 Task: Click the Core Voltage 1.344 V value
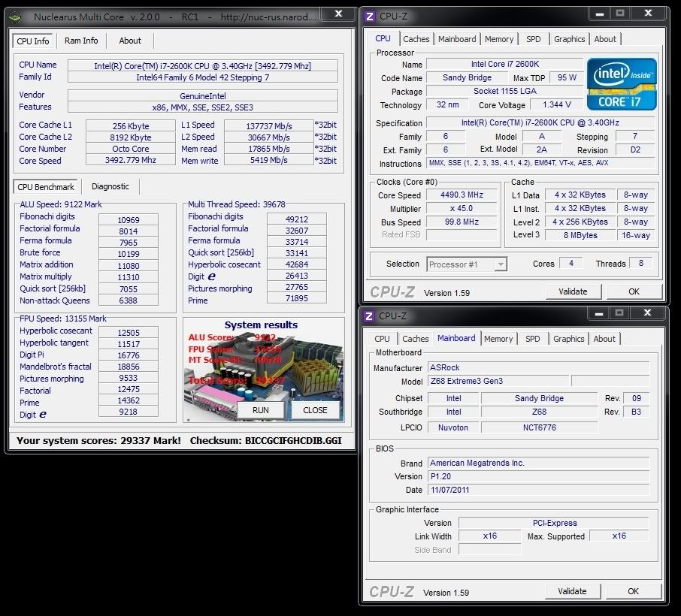557,104
